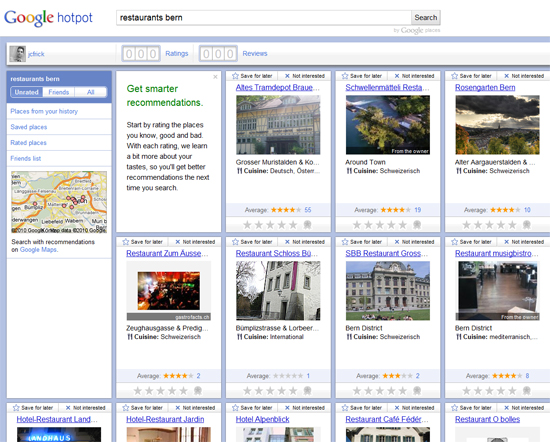The height and width of the screenshot is (442, 550).
Task: Open Places from your history
Action: [x=44, y=111]
